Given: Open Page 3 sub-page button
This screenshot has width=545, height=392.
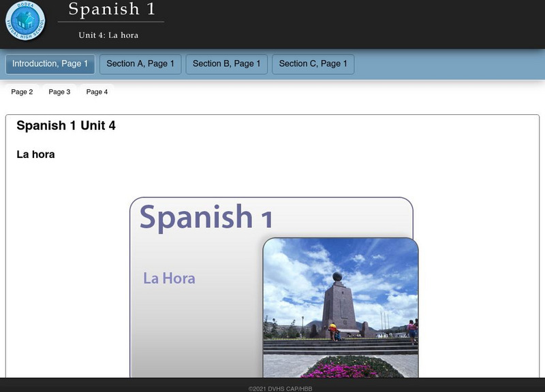Looking at the screenshot, I should (59, 92).
